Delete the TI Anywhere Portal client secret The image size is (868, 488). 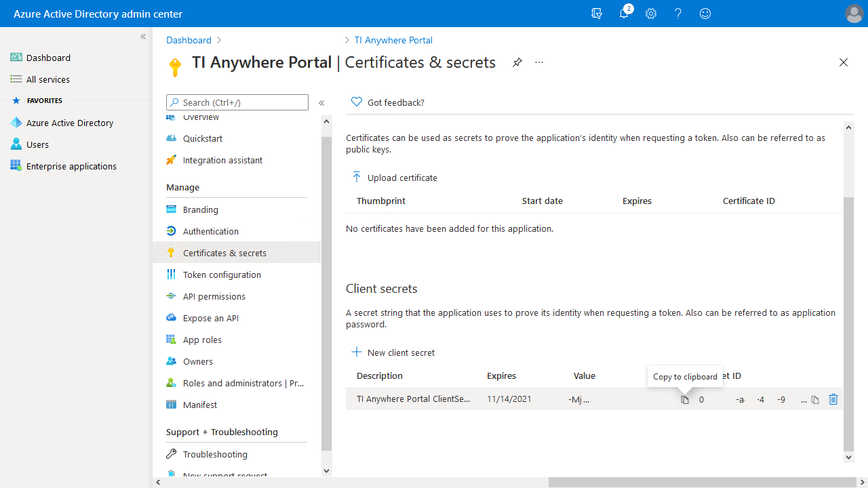click(x=833, y=399)
